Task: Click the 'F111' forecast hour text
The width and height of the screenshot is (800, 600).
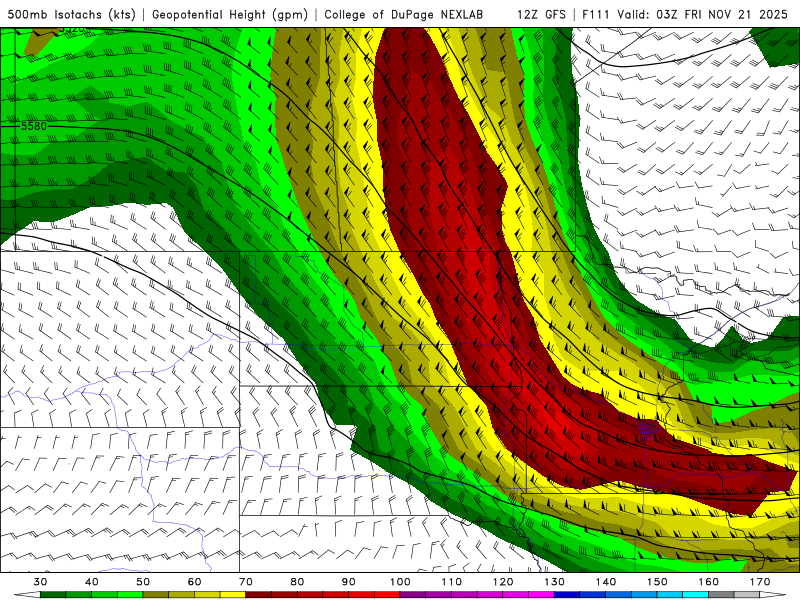Action: [x=596, y=14]
